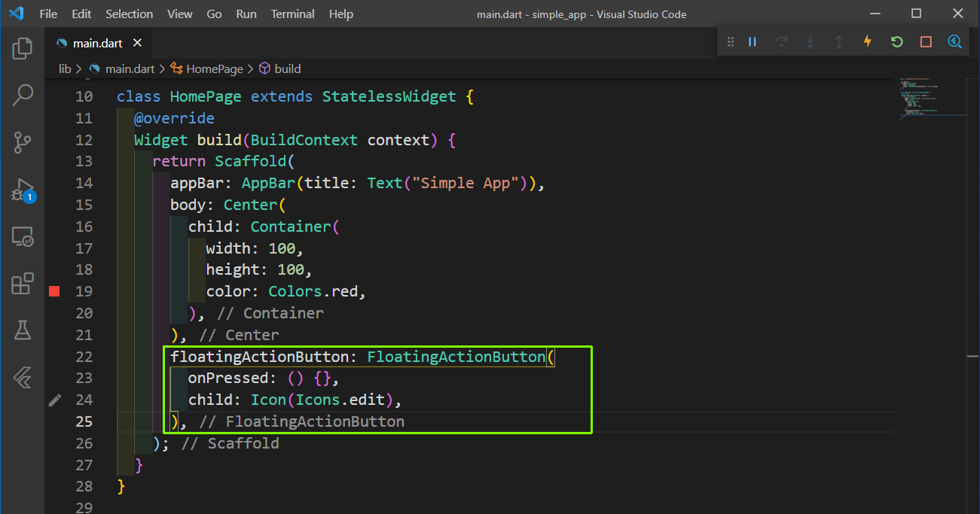
Task: Trigger Flutter Hot Reload lightning icon
Action: (x=868, y=42)
